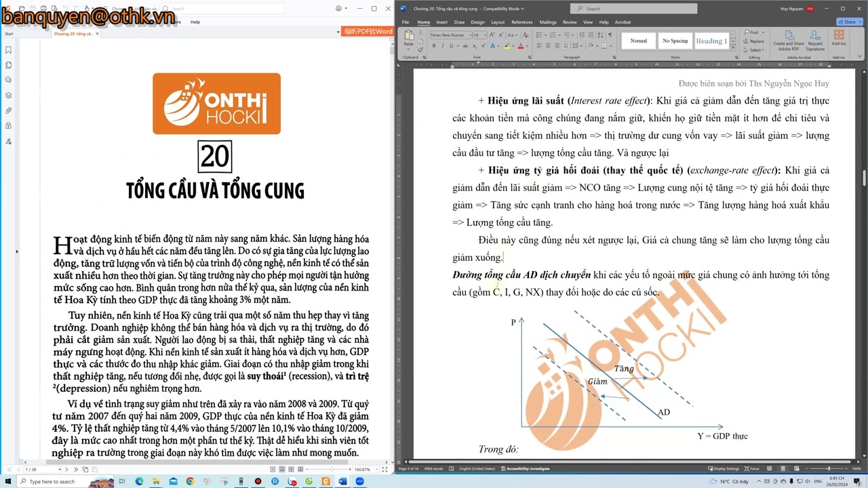The width and height of the screenshot is (868, 488).
Task: Apply Italic formatting in the Word ribbon
Action: (442, 45)
